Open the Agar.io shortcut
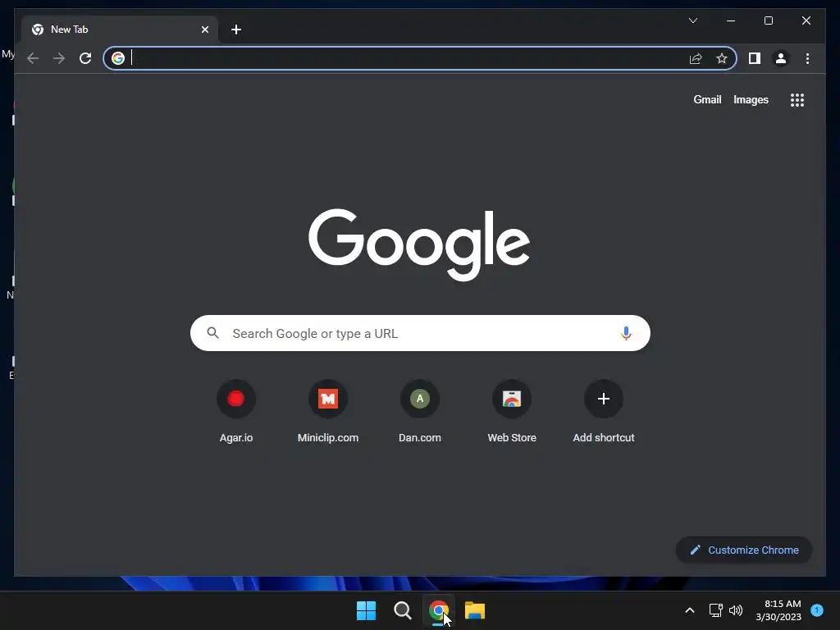This screenshot has width=840, height=630. pos(236,412)
